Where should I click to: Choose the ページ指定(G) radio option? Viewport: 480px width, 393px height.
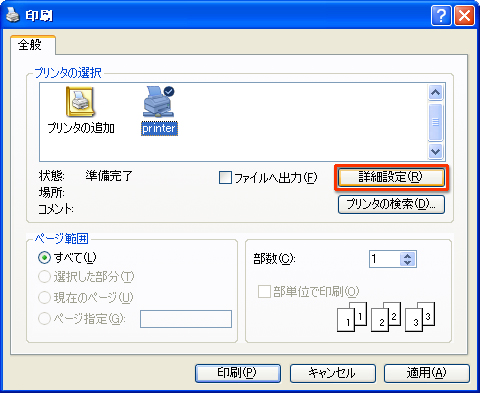tap(44, 319)
